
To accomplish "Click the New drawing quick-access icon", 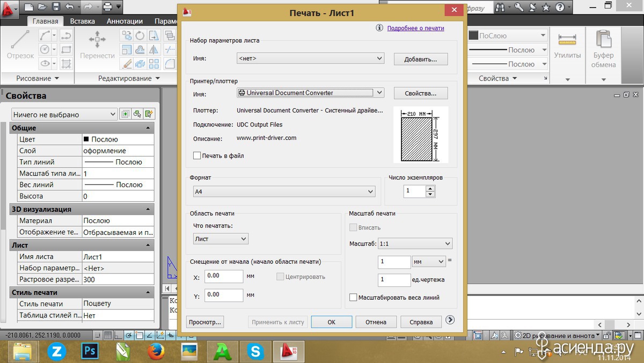I will [x=29, y=8].
